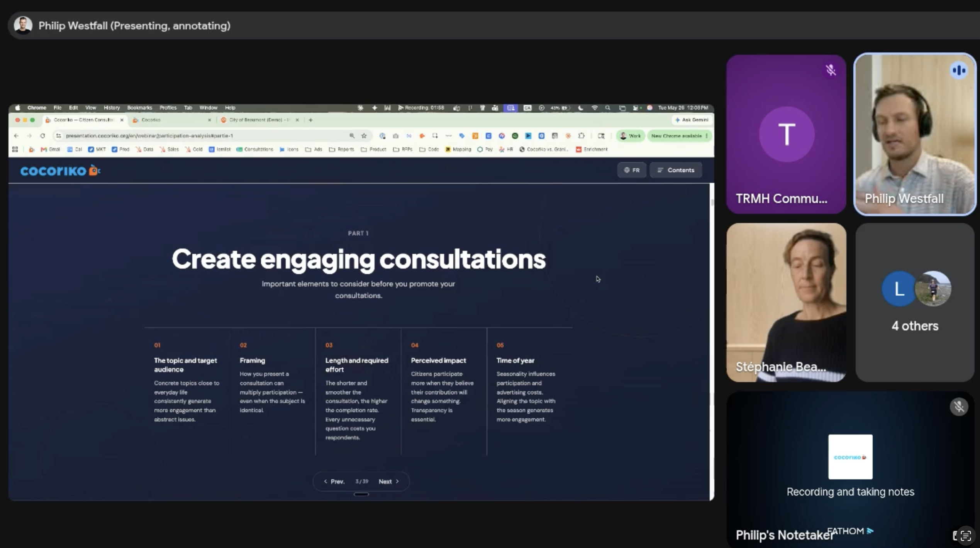Open site info icon beside the URL
This screenshot has height=548, width=980.
(x=58, y=136)
